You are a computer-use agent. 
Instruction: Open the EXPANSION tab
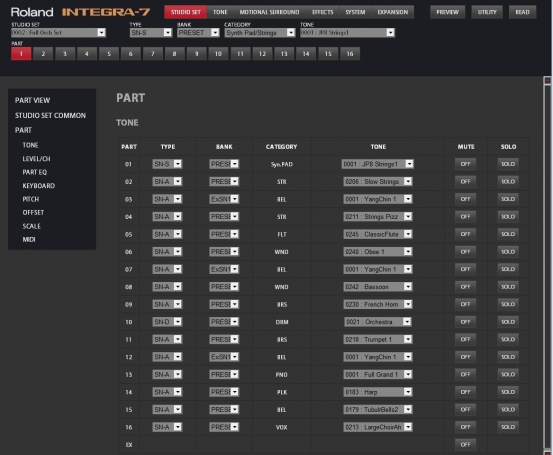point(393,12)
